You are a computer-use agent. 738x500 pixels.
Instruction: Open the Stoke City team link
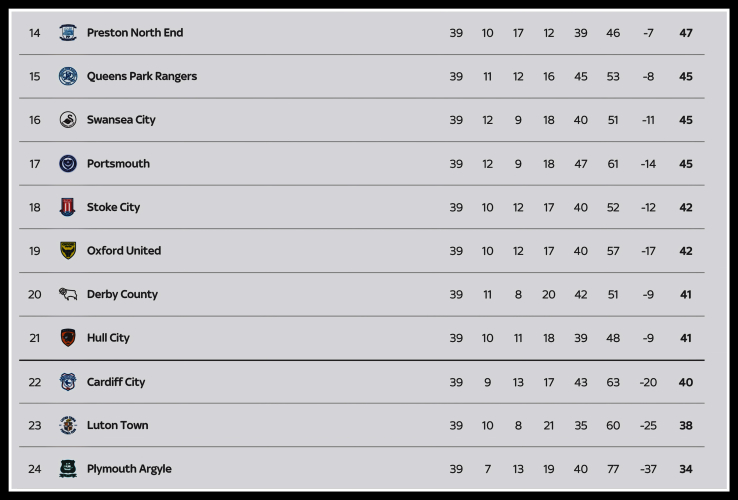point(113,207)
